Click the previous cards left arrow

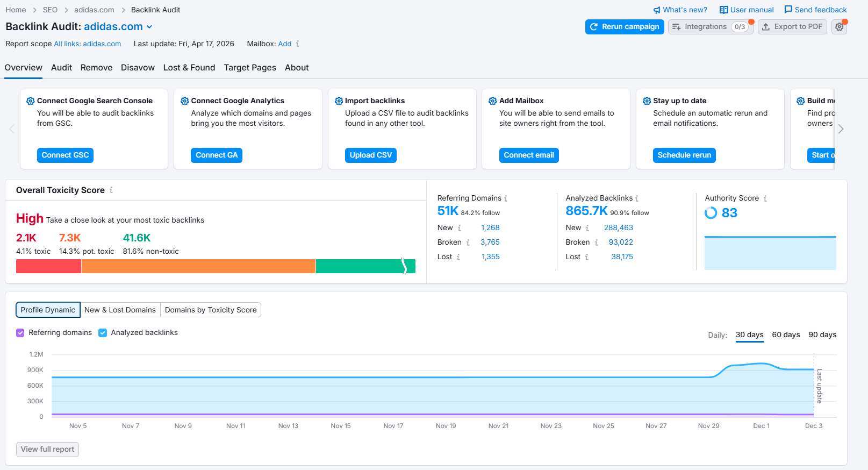pyautogui.click(x=12, y=129)
